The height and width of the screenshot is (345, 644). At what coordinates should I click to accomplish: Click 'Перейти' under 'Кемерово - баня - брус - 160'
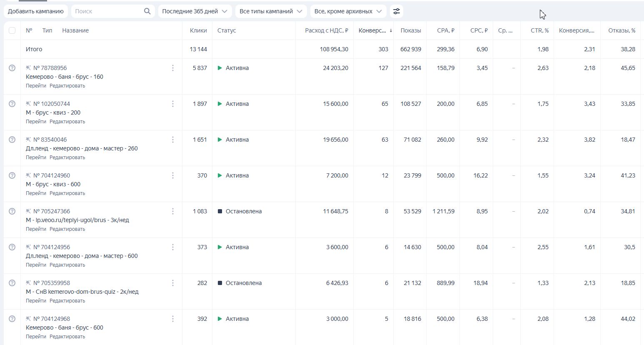point(36,86)
